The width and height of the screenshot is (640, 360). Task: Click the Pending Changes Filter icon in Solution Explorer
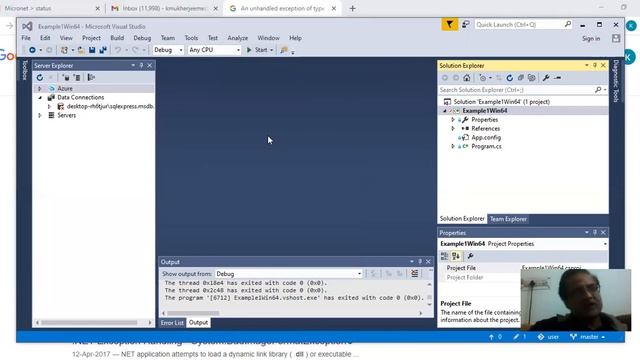coord(483,78)
